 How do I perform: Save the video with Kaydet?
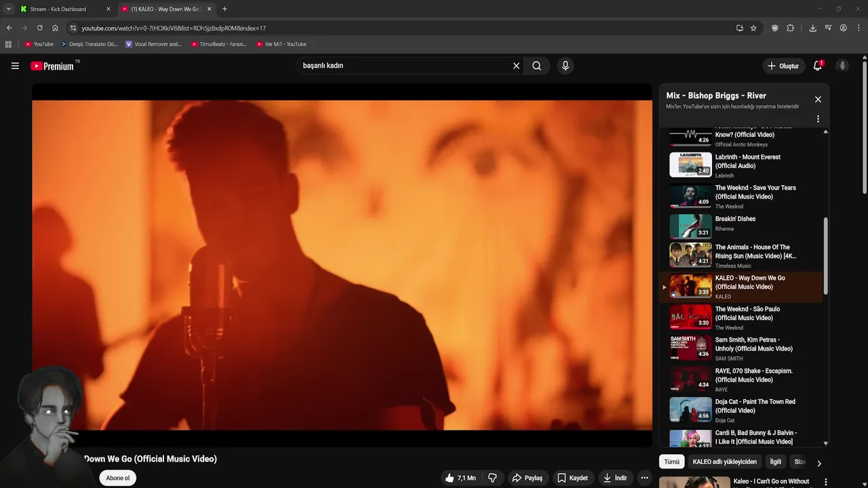tap(572, 478)
